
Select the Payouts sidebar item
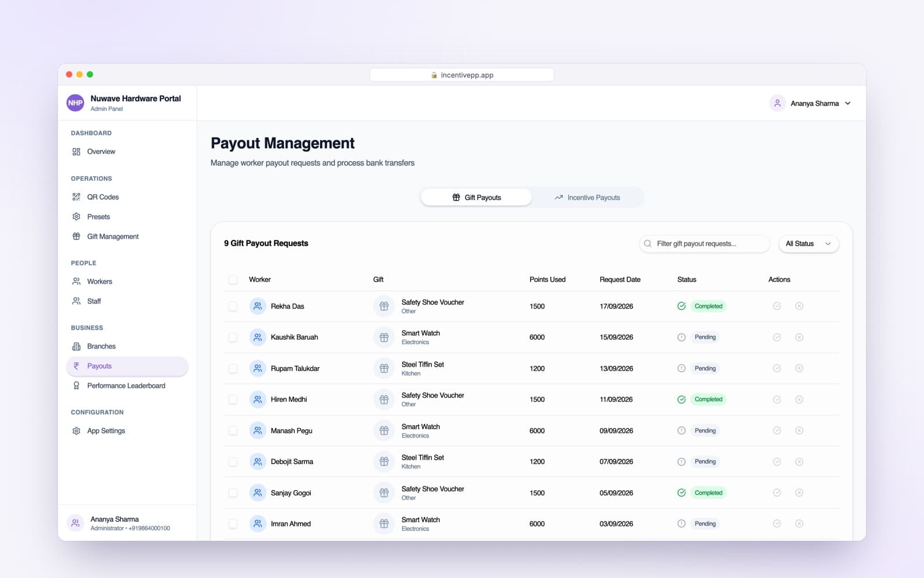(127, 366)
